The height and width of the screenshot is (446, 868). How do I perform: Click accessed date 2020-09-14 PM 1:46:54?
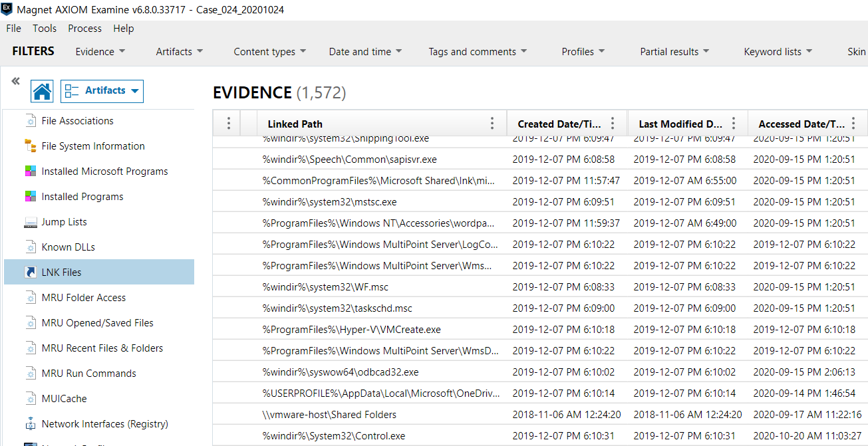pyautogui.click(x=805, y=393)
